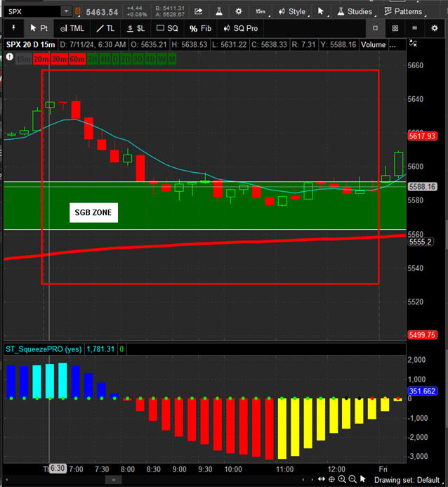
Task: Open the flask icon next to share
Action: point(219,11)
